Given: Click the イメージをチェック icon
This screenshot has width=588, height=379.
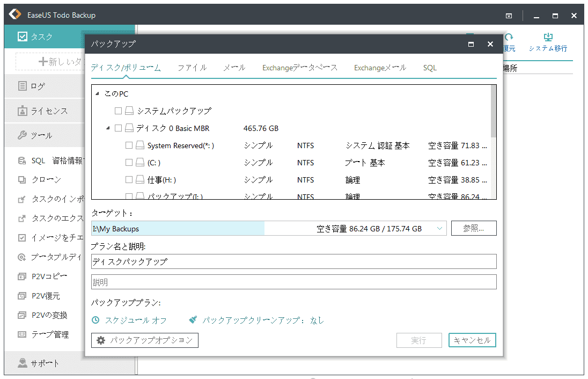Looking at the screenshot, I should point(22,237).
